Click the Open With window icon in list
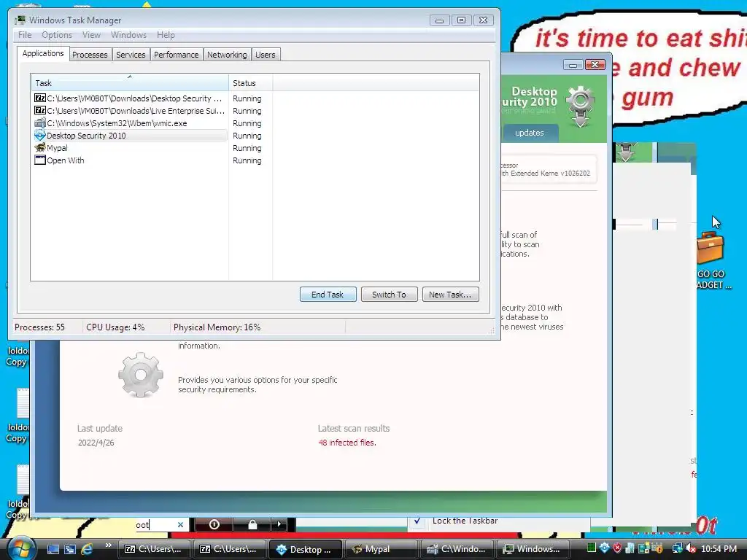Viewport: 747px width, 560px height. (x=40, y=160)
